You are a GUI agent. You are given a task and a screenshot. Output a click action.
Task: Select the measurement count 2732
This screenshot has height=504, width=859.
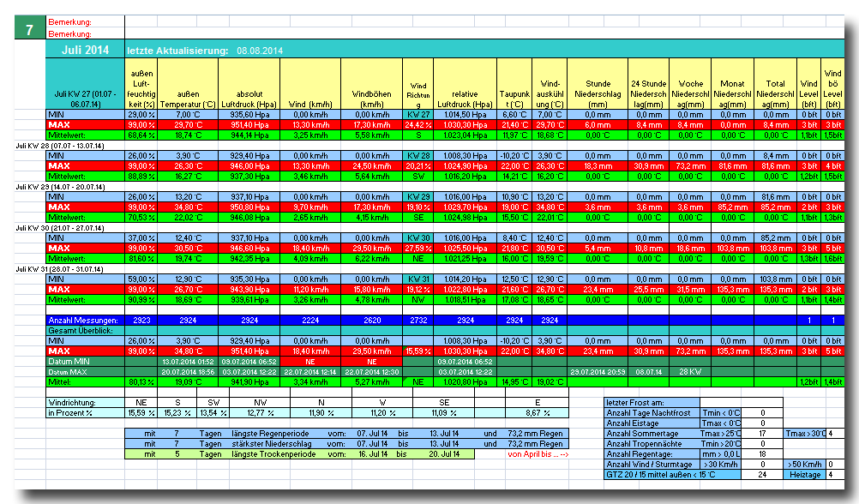click(418, 321)
